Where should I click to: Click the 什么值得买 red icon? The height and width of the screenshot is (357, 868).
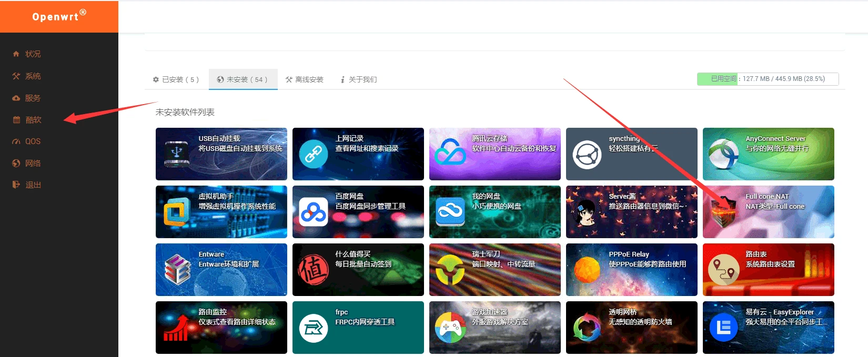point(314,270)
